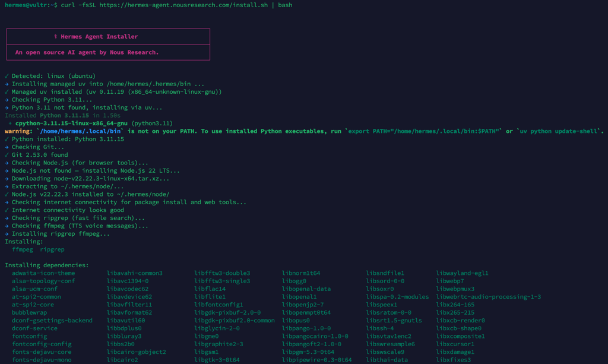
Task: Click the package name 'libavcodec62'
Action: (128, 289)
